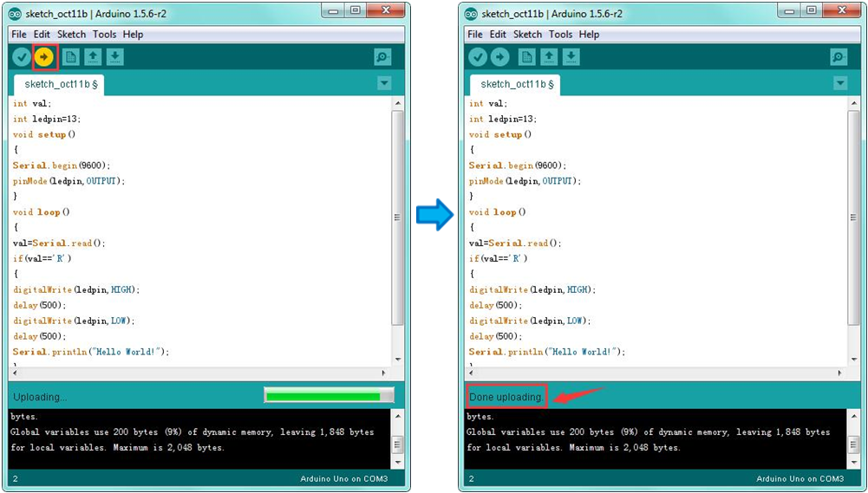Click 'Serial.begin(9600);' line in left window
Screen dimensions: 868x493
point(62,165)
